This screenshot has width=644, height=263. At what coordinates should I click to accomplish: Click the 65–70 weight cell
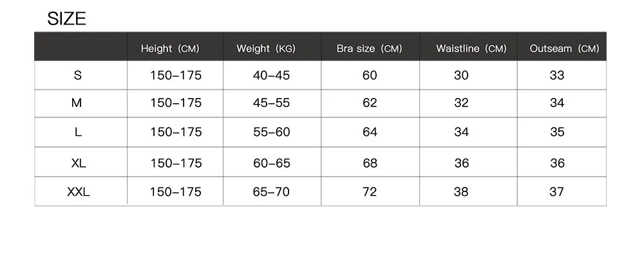271,192
